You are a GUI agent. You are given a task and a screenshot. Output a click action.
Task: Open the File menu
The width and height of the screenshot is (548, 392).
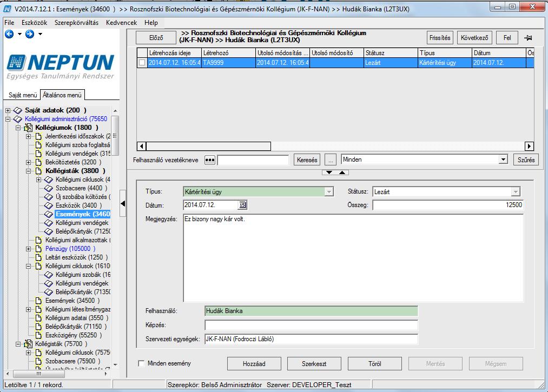coord(9,23)
